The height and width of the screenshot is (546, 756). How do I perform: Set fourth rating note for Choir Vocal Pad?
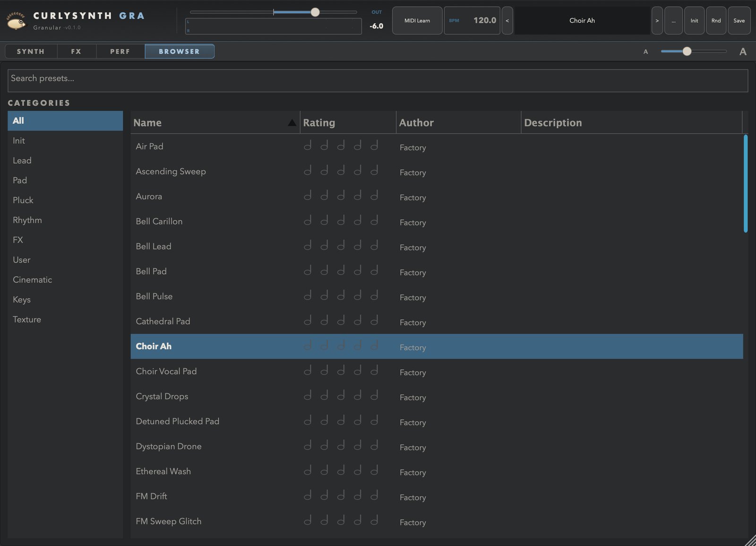358,371
